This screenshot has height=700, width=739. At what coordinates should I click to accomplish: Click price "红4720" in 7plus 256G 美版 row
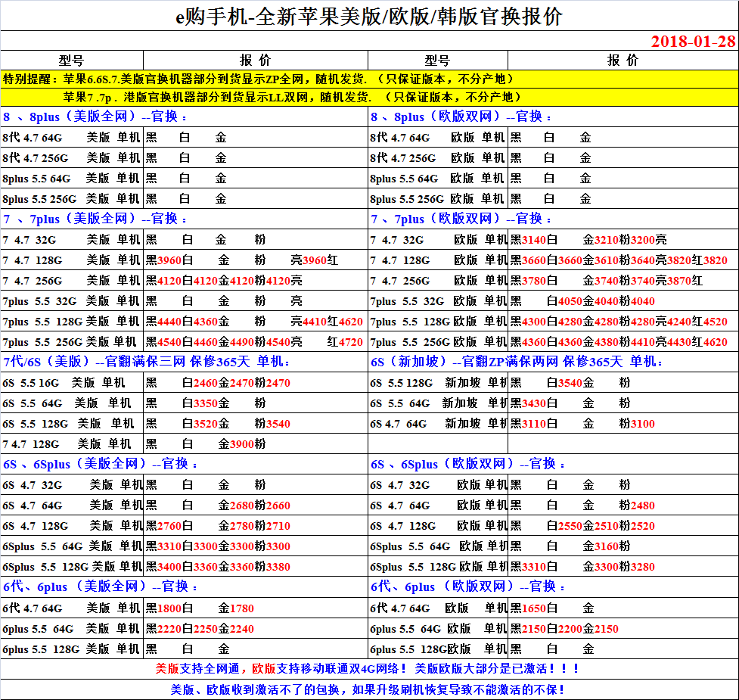(x=345, y=342)
